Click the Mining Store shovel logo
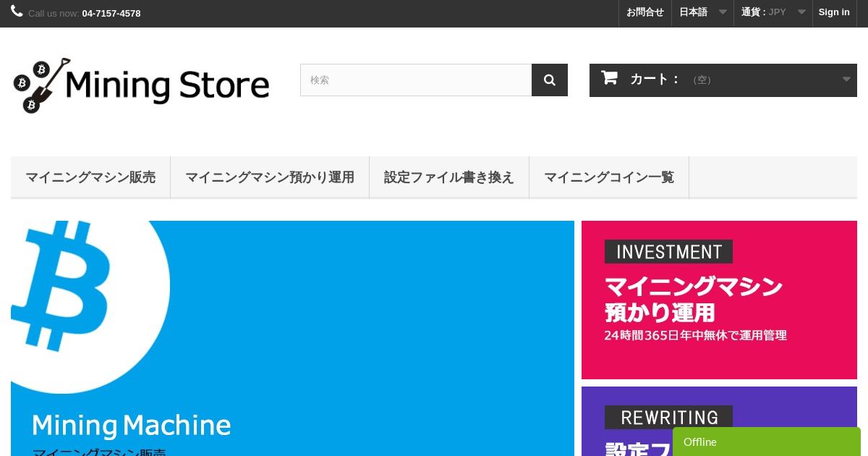Screen dimensions: 868x456 [142, 85]
